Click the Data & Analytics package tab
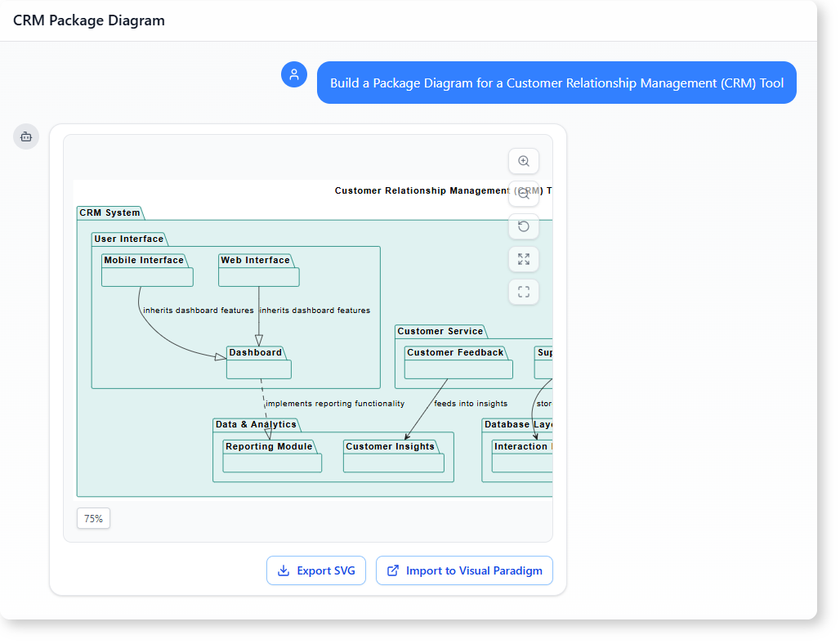 click(x=256, y=425)
